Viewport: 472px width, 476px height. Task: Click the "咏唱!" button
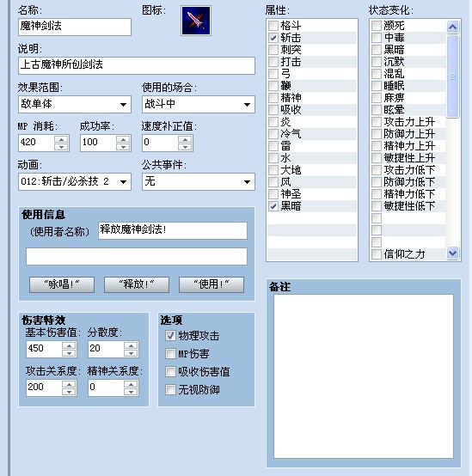(62, 284)
